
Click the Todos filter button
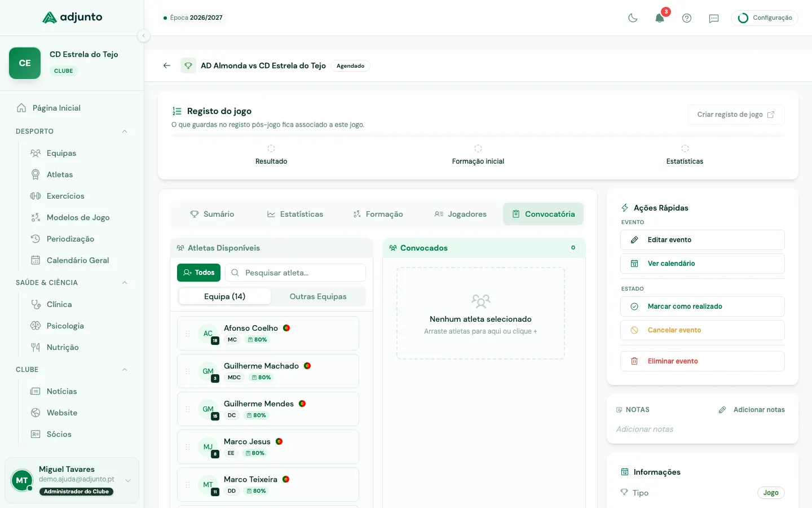pyautogui.click(x=198, y=273)
